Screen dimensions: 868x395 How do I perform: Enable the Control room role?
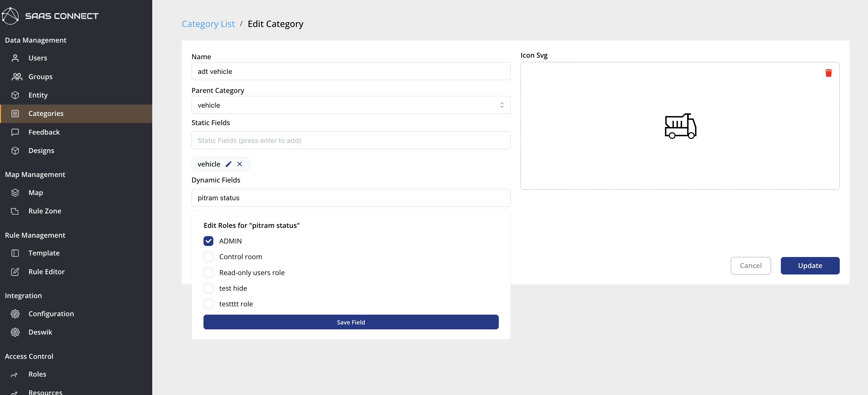click(209, 256)
